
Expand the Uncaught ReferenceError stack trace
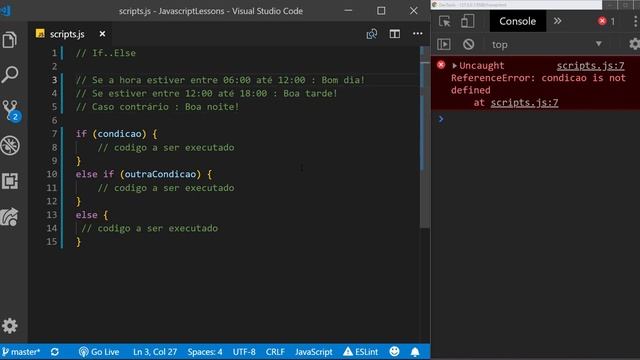coord(454,66)
